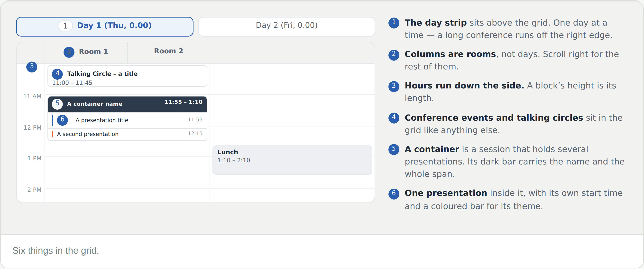Screen dimensions: 644x269
Task: Click legend badge 3 next to Hours run
Action: click(394, 86)
